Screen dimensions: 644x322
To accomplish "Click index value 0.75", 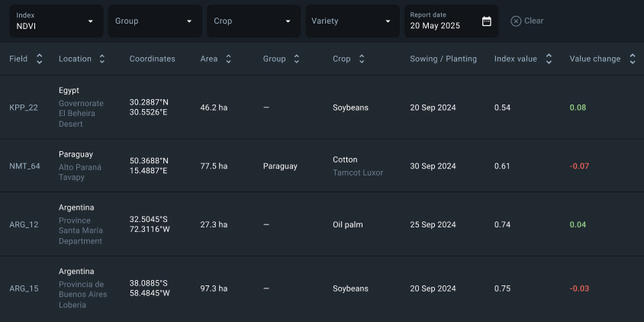I will [x=502, y=288].
